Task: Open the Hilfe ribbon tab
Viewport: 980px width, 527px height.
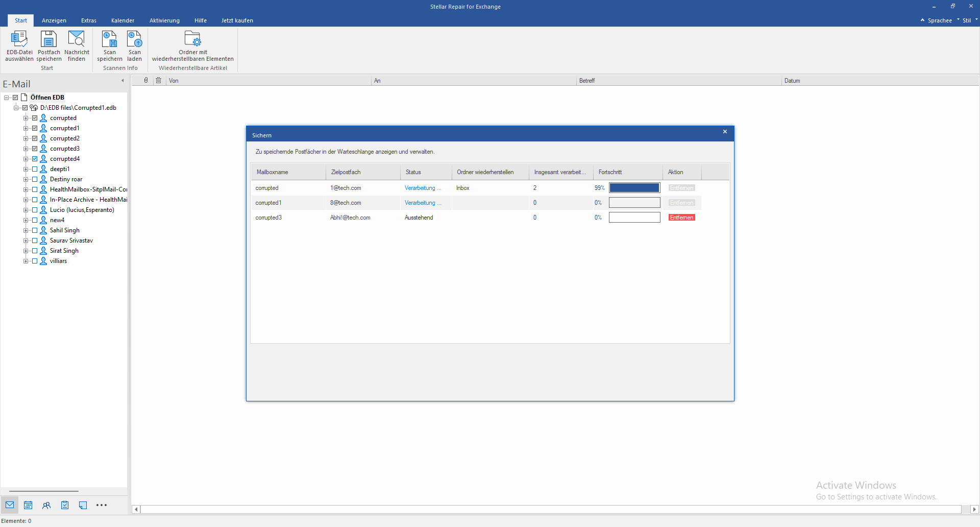Action: click(201, 20)
